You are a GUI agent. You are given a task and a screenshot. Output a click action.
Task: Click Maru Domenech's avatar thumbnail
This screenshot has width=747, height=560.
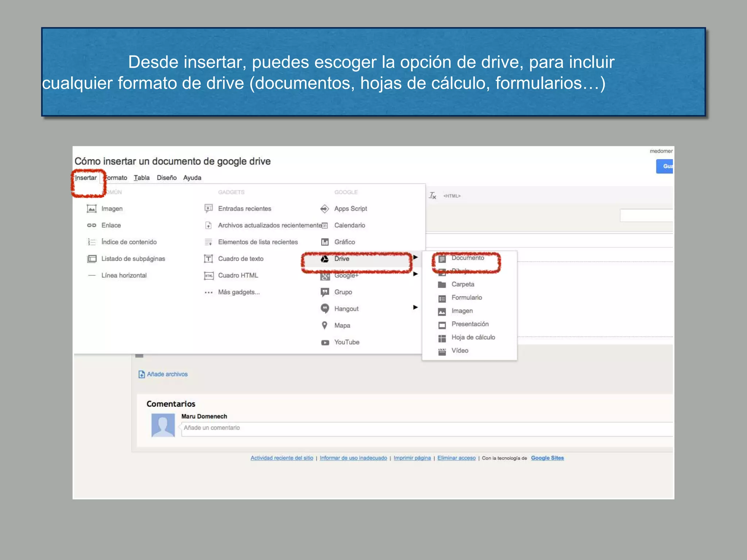point(163,425)
